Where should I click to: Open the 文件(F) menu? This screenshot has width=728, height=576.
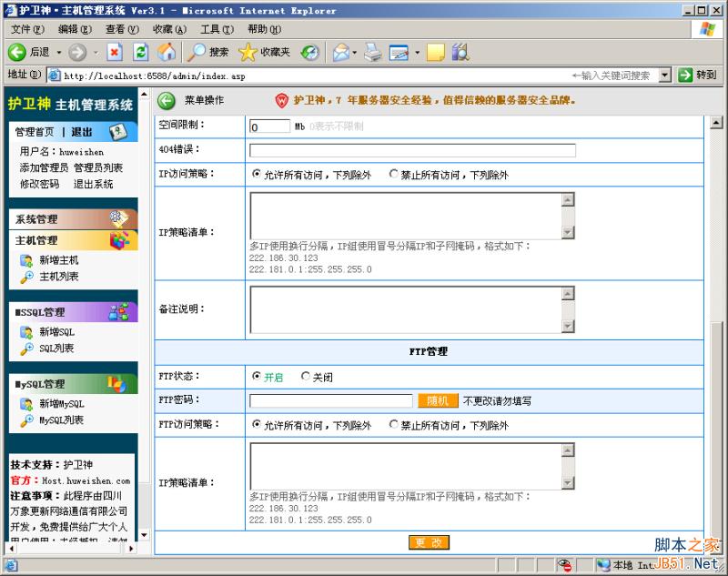click(x=28, y=29)
